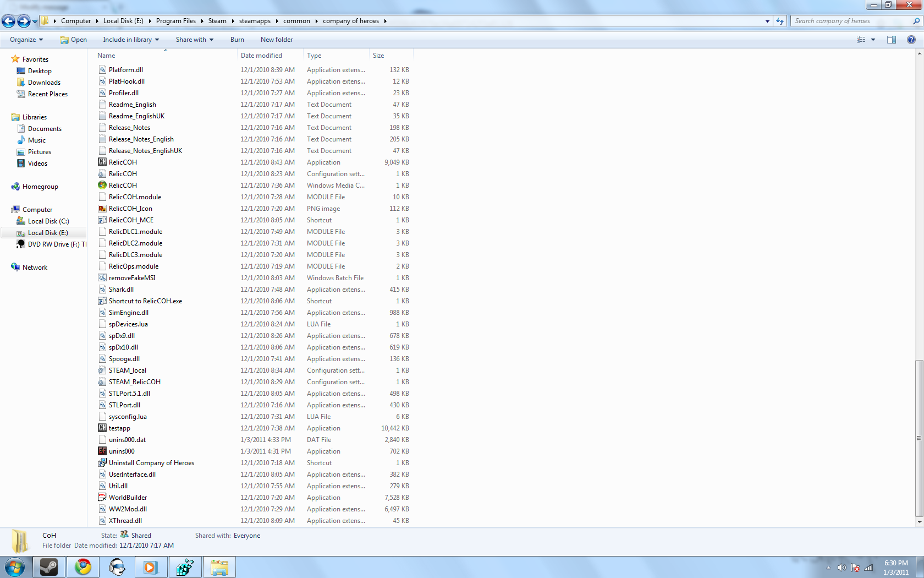This screenshot has height=578, width=924.
Task: Select the Readme_English text file
Action: click(x=133, y=105)
